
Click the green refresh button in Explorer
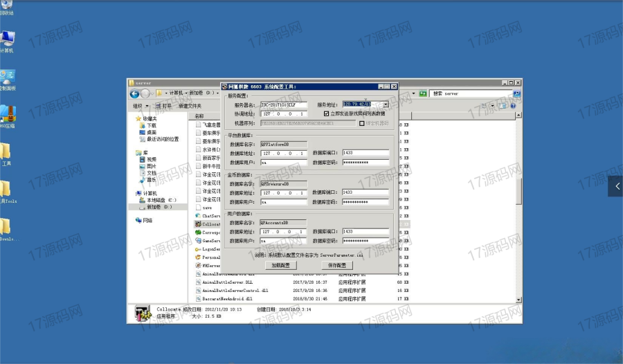point(423,93)
